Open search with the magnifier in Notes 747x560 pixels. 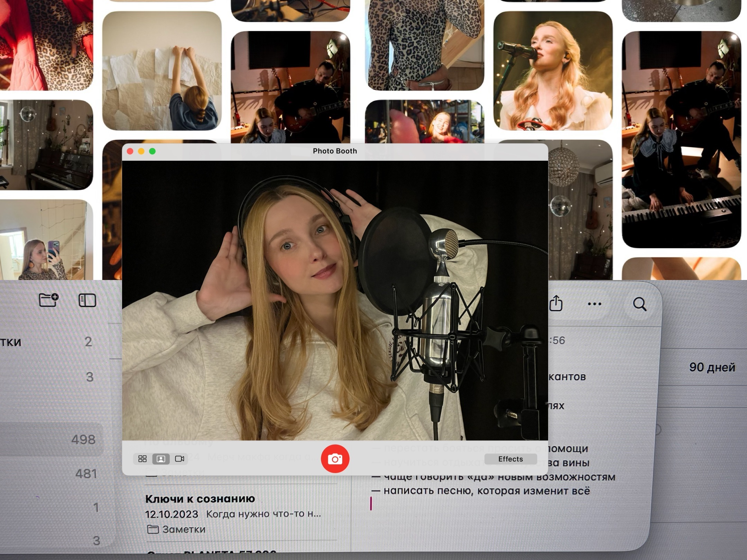[639, 304]
